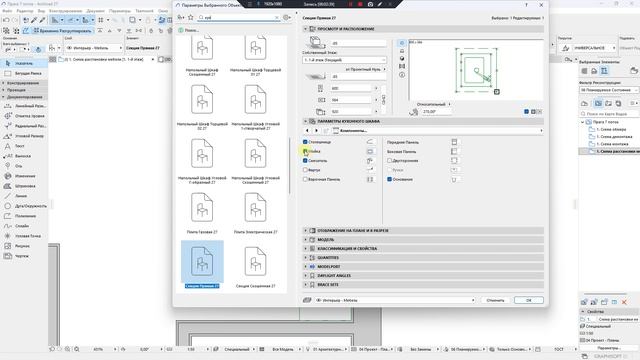
Task: Enable the Фартук checkbox
Action: coord(305,170)
